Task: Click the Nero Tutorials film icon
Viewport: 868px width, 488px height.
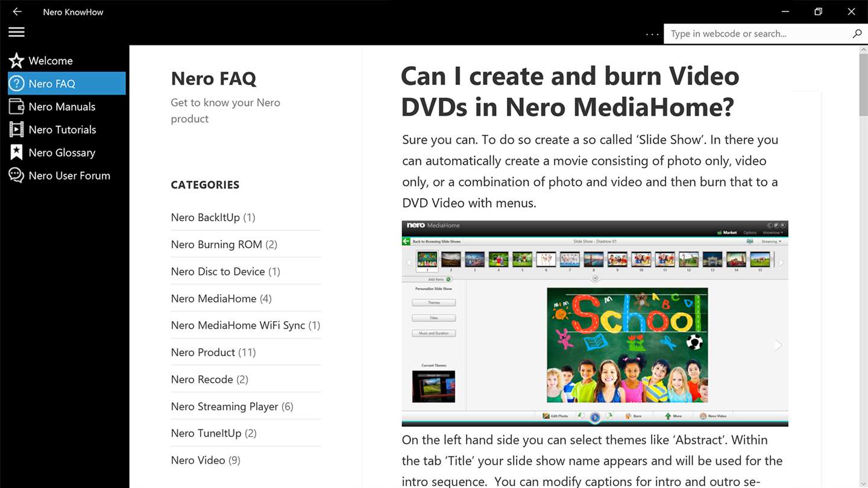Action: (16, 129)
